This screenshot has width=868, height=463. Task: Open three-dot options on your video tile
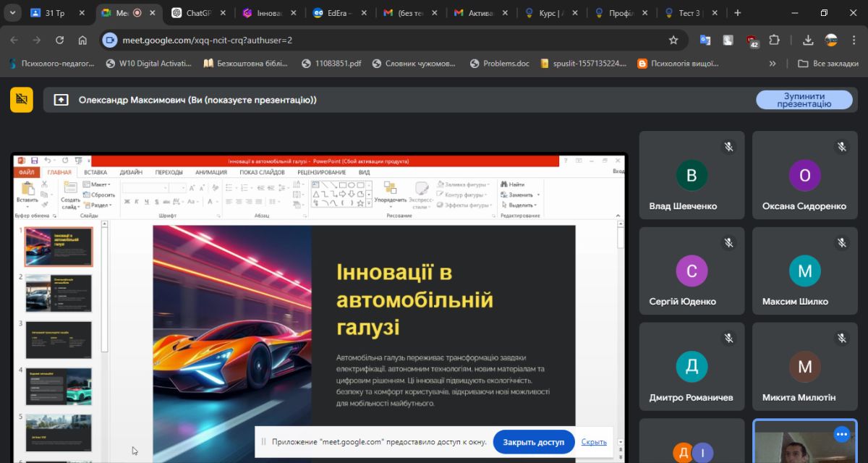pyautogui.click(x=841, y=434)
